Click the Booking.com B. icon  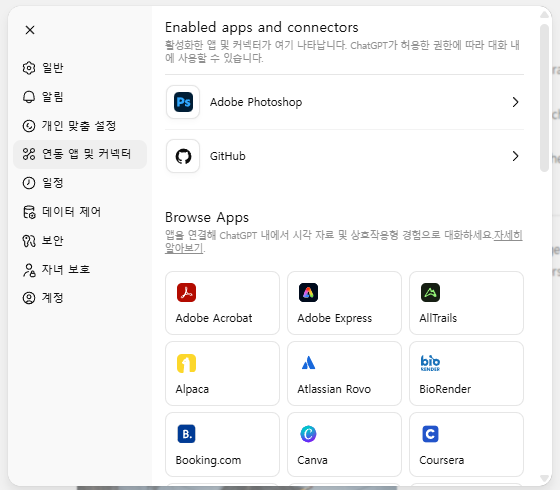[x=186, y=434]
